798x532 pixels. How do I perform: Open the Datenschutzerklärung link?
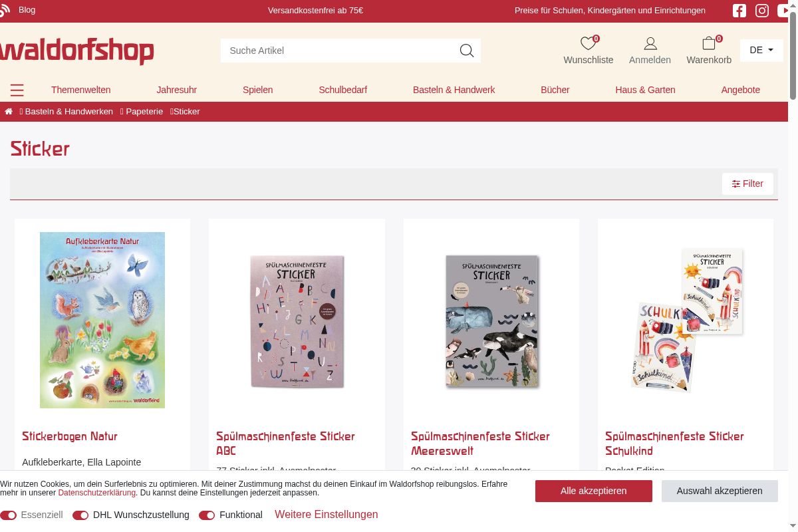[x=97, y=493]
